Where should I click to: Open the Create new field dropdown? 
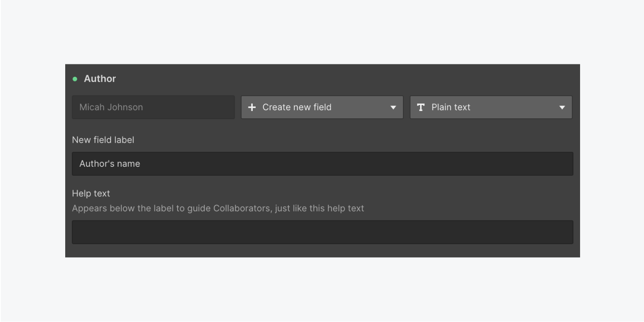(x=322, y=107)
